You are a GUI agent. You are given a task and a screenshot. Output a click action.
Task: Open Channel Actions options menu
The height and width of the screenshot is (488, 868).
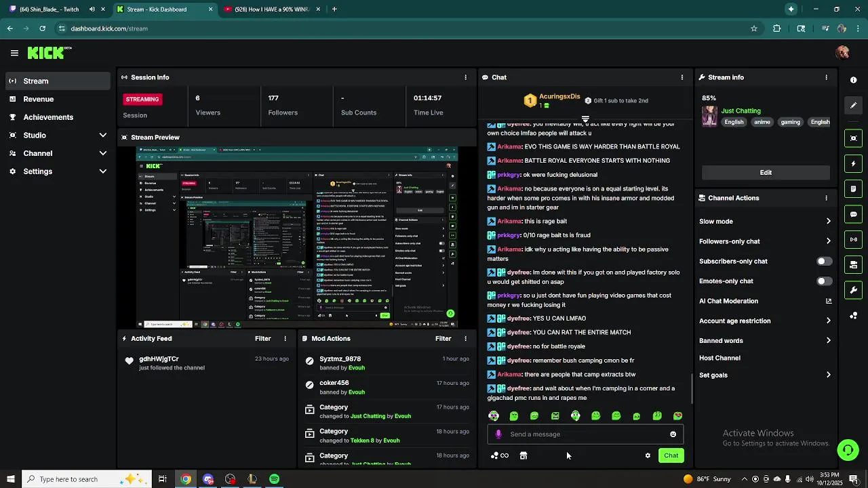click(x=826, y=198)
